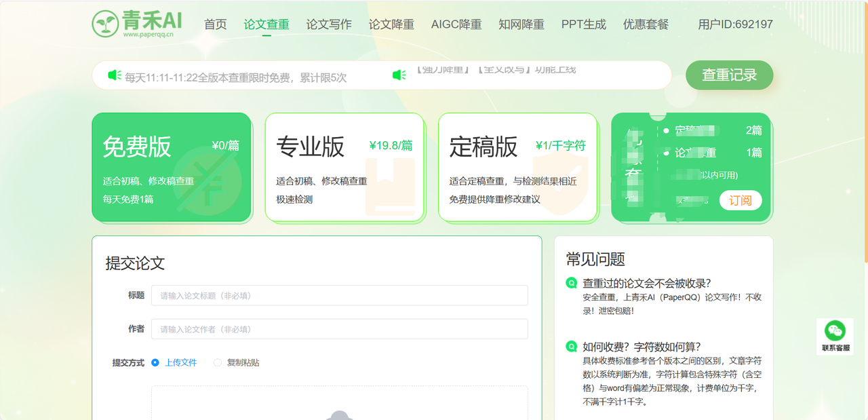Click the page vertical scrollbar
Viewport: 868px width, 420px height.
(865, 132)
